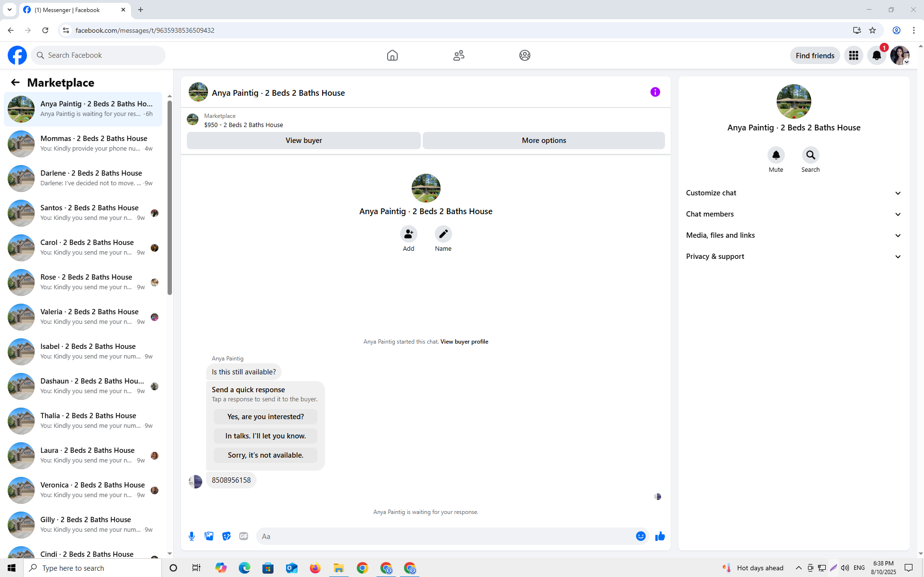Image resolution: width=924 pixels, height=577 pixels.
Task: Click the View buyer button
Action: point(303,141)
